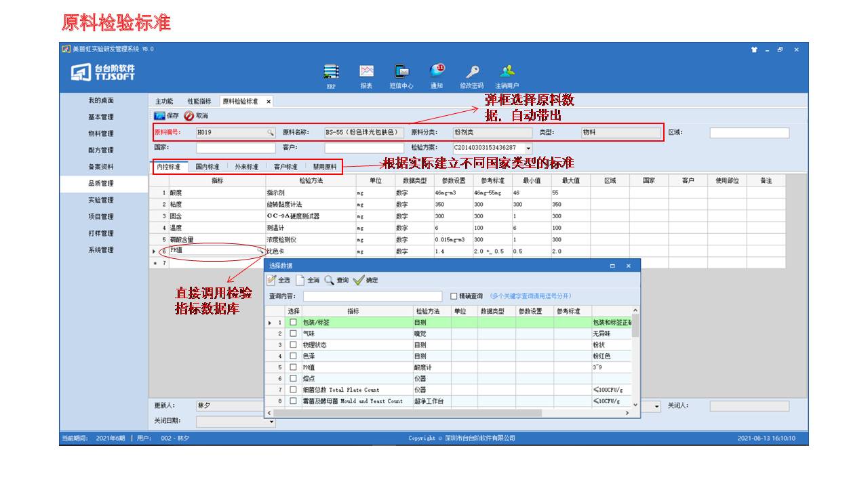
Task: Select the 国内标准 tab
Action: tap(208, 167)
